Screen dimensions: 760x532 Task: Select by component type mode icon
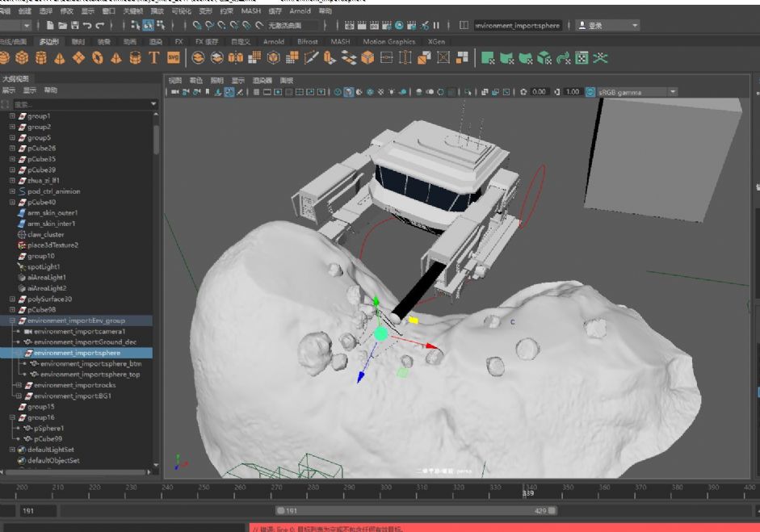click(161, 25)
